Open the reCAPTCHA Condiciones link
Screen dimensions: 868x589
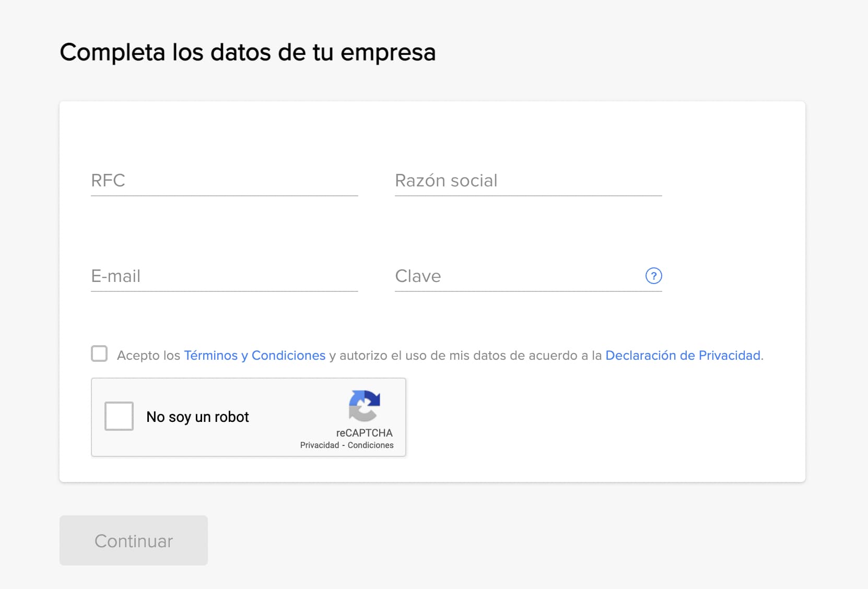pyautogui.click(x=370, y=445)
